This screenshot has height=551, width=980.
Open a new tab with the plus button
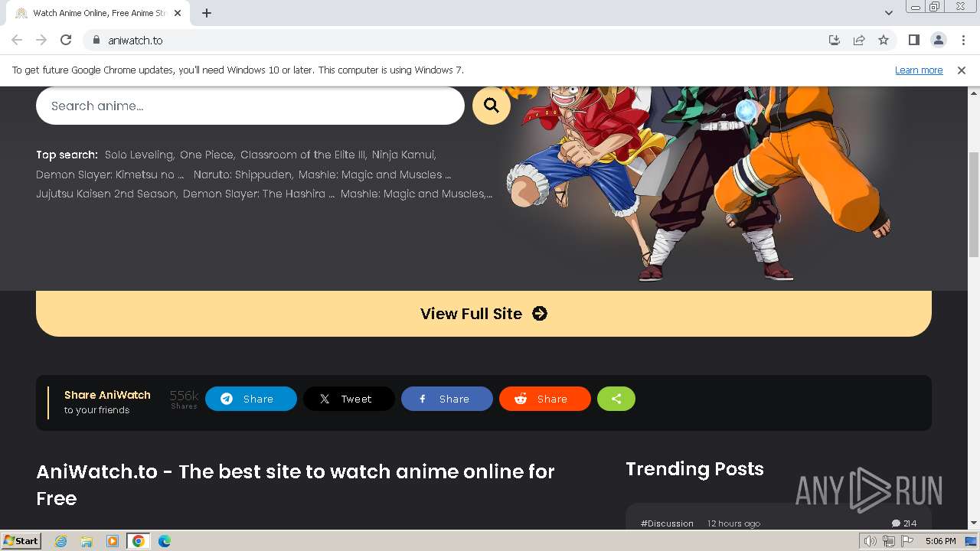207,13
